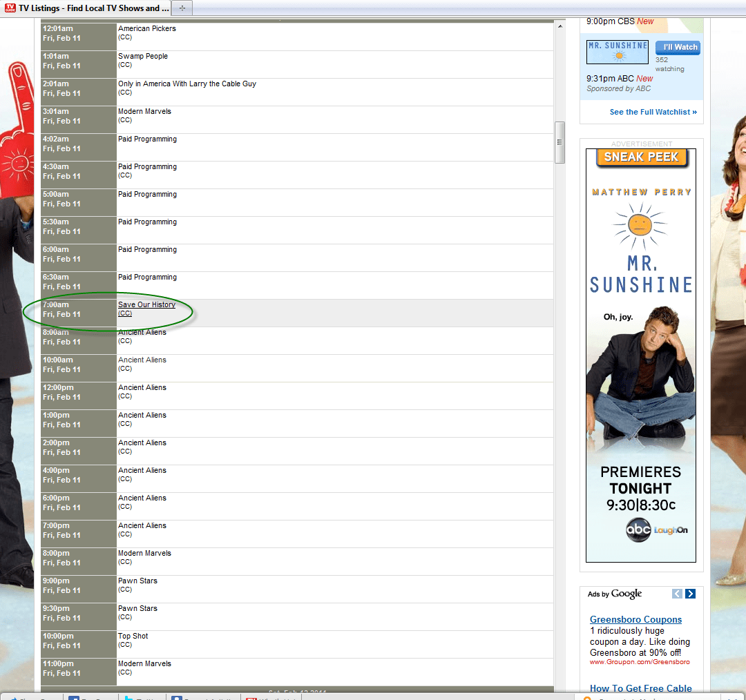Click the 9:00pm CBS New airing text
Viewport: 746px width, 700px height.
coord(620,21)
